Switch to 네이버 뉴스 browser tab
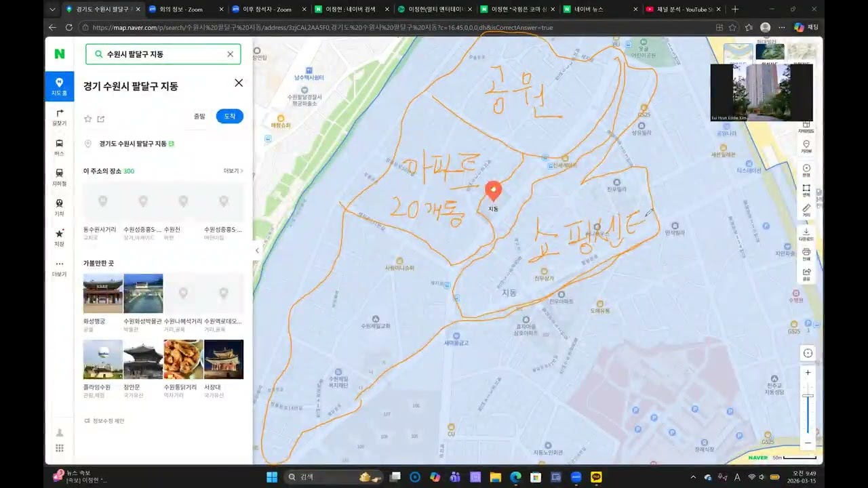 pos(600,9)
